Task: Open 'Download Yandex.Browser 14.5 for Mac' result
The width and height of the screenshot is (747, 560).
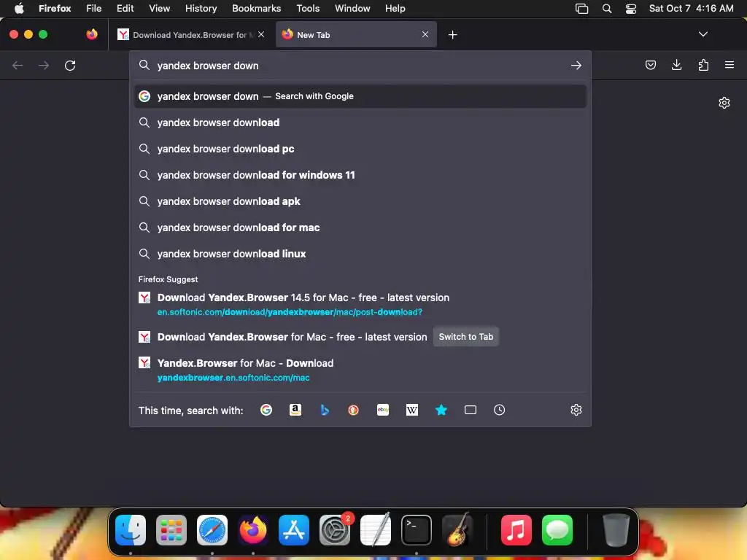Action: 360,304
